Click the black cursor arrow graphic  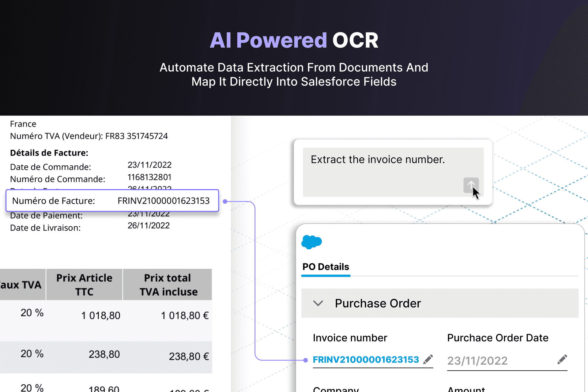pos(475,193)
